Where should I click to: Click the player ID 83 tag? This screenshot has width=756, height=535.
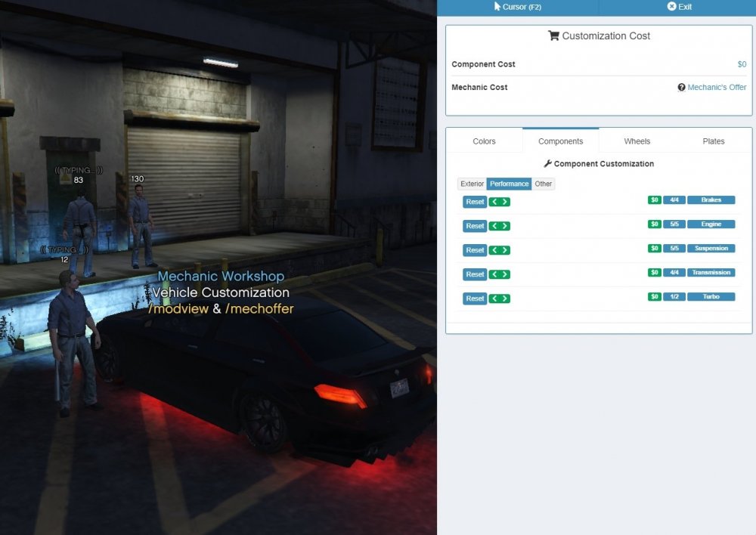tap(78, 181)
